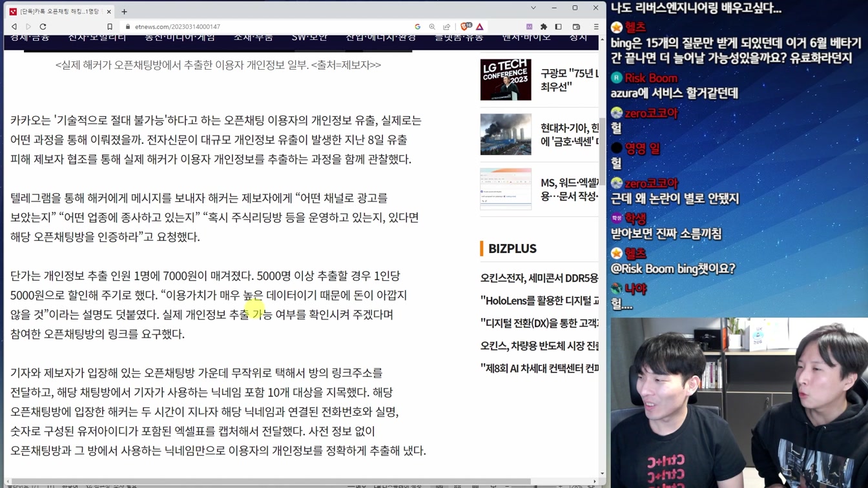Viewport: 868px width, 488px height.
Task: Click the paragraph starting 단가는 개인정보 추출 인원
Action: pyautogui.click(x=208, y=305)
